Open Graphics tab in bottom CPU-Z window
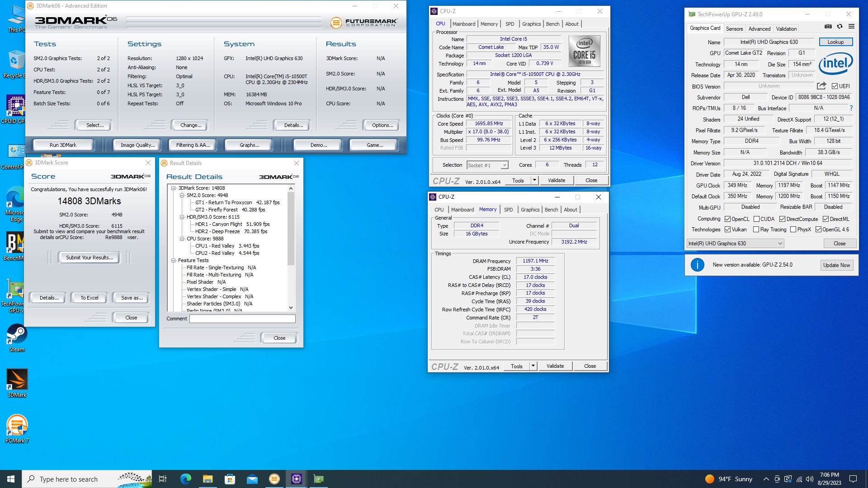Viewport: 868px width, 488px height. click(530, 210)
